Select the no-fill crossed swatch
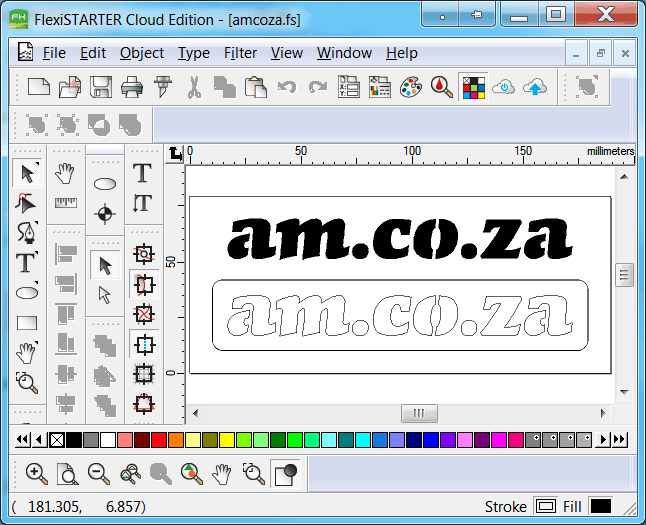The width and height of the screenshot is (646, 525). (x=57, y=440)
